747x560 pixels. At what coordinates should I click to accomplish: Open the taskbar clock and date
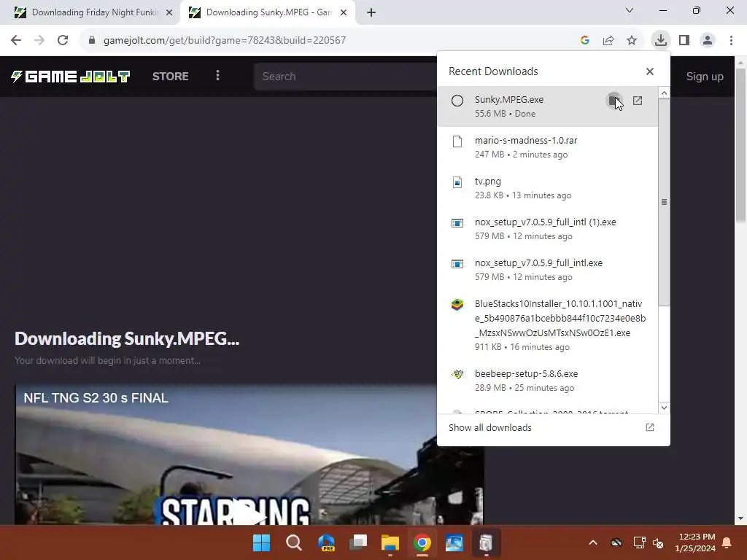[695, 542]
